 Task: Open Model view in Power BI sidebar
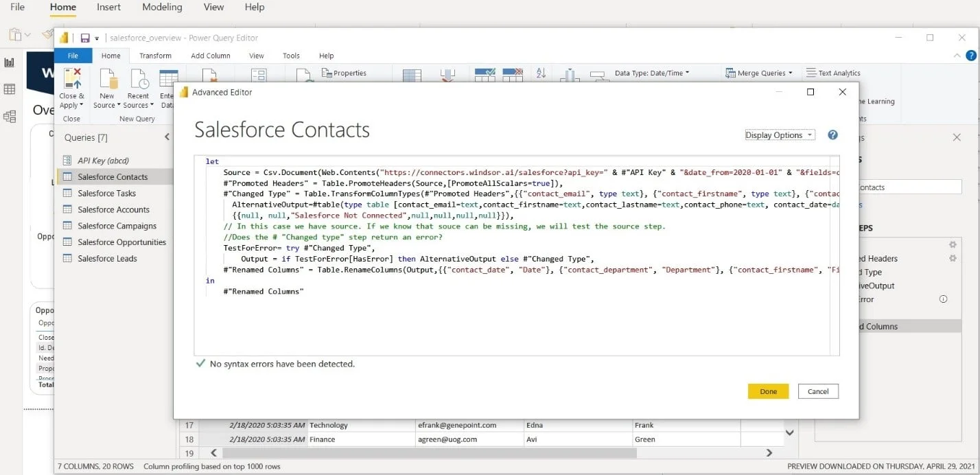(10, 116)
